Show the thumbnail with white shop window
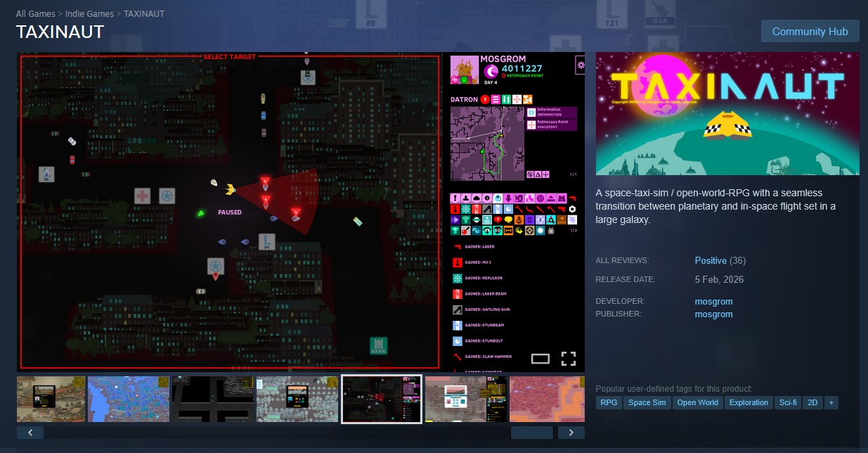The width and height of the screenshot is (868, 453). click(466, 399)
